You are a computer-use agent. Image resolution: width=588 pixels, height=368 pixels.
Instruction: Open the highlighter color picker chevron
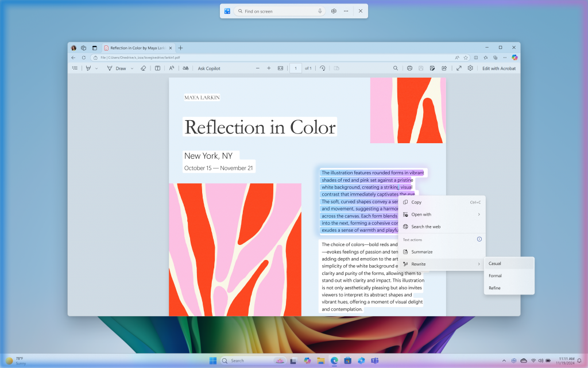(96, 68)
